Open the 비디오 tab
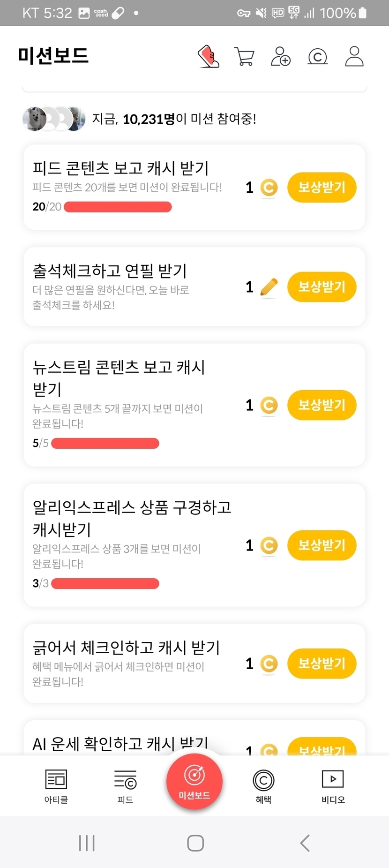389x868 pixels. pyautogui.click(x=333, y=786)
